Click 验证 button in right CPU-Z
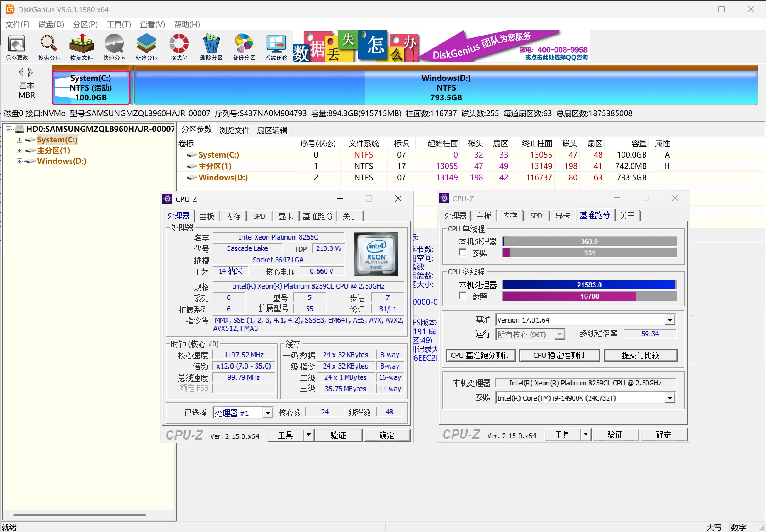The height and width of the screenshot is (532, 766). [615, 435]
